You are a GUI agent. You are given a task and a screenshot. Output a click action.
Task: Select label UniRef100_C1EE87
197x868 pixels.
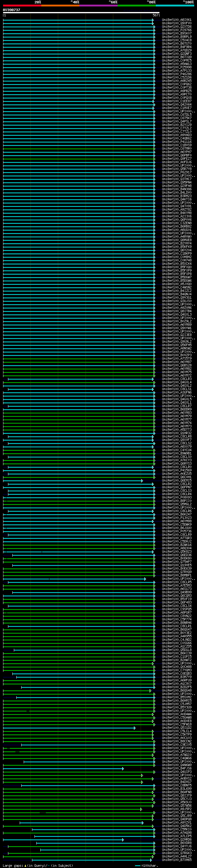click(x=176, y=101)
